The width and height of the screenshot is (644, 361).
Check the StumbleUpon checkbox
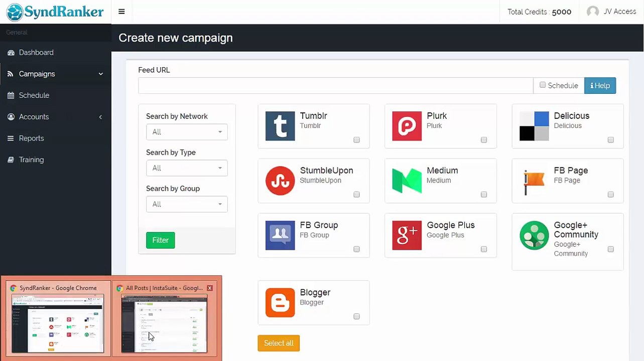click(356, 195)
